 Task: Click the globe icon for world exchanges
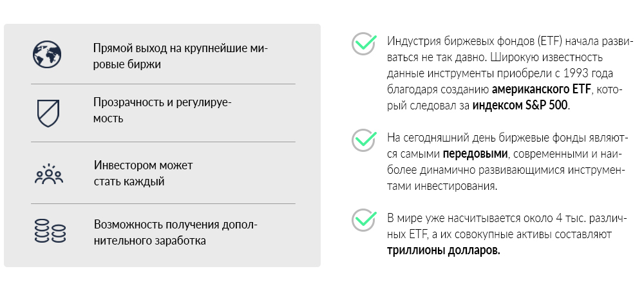[47, 55]
